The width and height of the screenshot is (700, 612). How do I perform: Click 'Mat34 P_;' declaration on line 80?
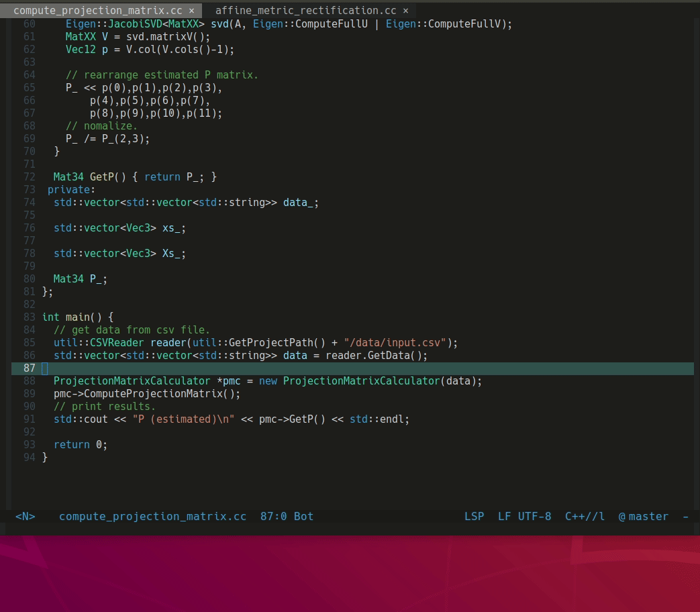coord(81,279)
